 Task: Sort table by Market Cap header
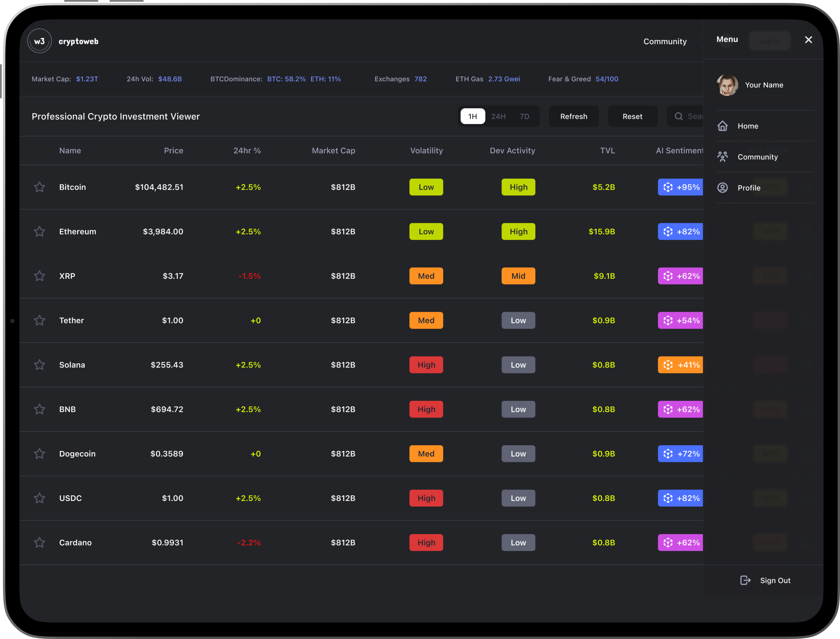(333, 151)
